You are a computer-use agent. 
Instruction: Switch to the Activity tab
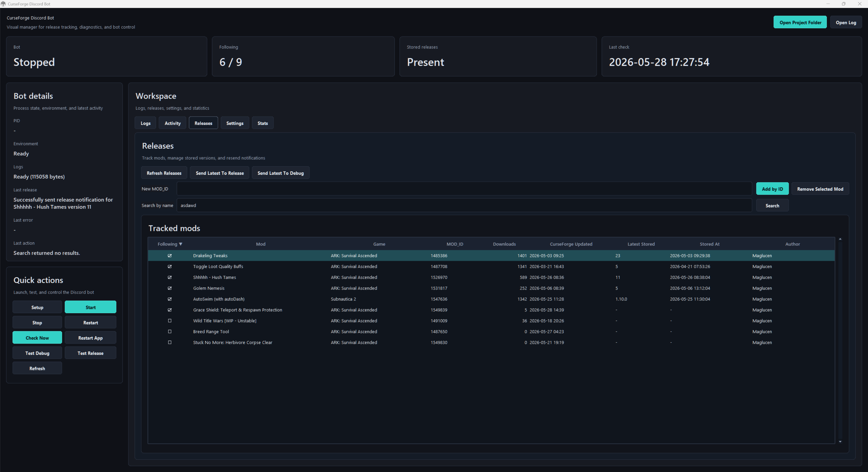tap(172, 123)
